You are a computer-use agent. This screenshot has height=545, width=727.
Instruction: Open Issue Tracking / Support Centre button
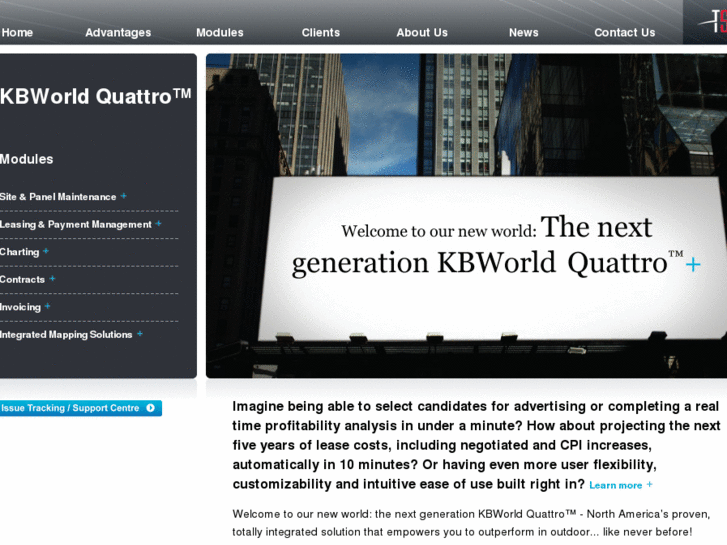click(x=81, y=408)
